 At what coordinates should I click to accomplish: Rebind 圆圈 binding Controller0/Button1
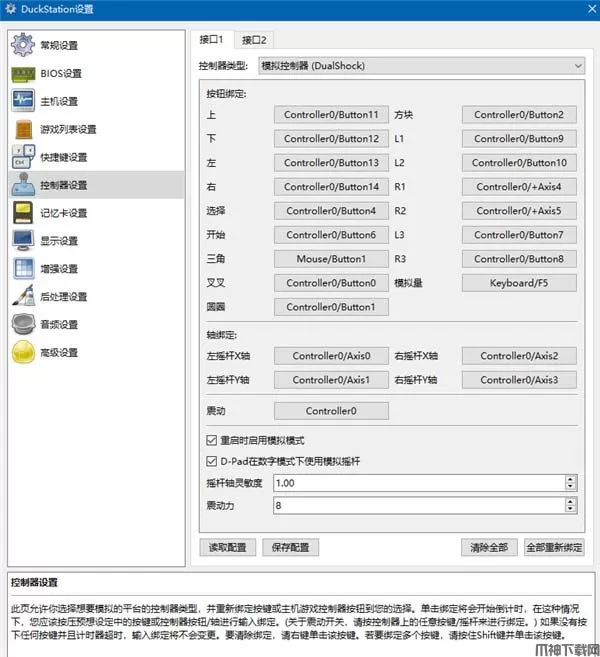click(x=331, y=307)
